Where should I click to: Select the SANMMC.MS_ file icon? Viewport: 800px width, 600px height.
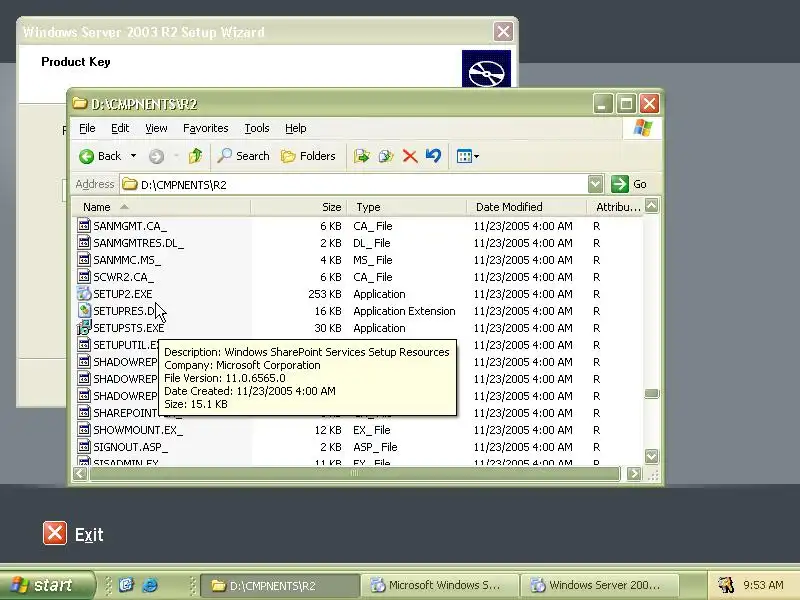(x=84, y=259)
